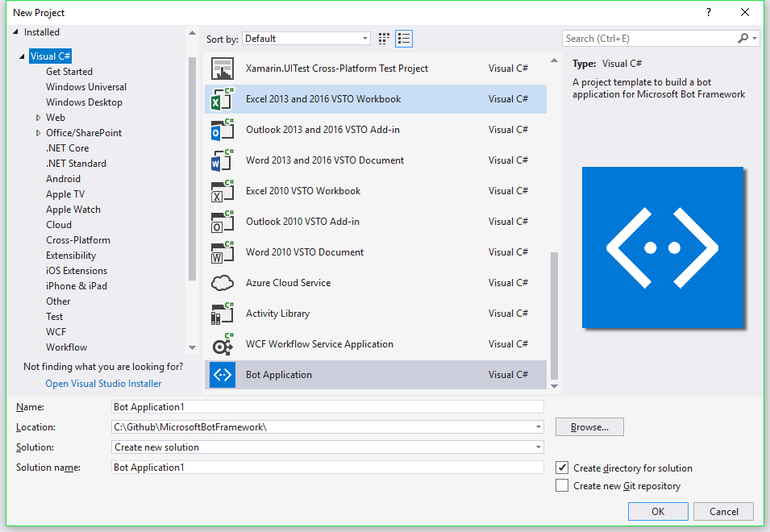770x532 pixels.
Task: Collapse the Installed tree node
Action: tap(15, 32)
